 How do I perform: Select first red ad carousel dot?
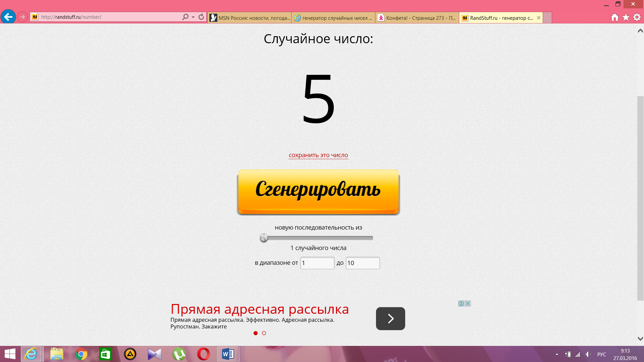tap(256, 333)
